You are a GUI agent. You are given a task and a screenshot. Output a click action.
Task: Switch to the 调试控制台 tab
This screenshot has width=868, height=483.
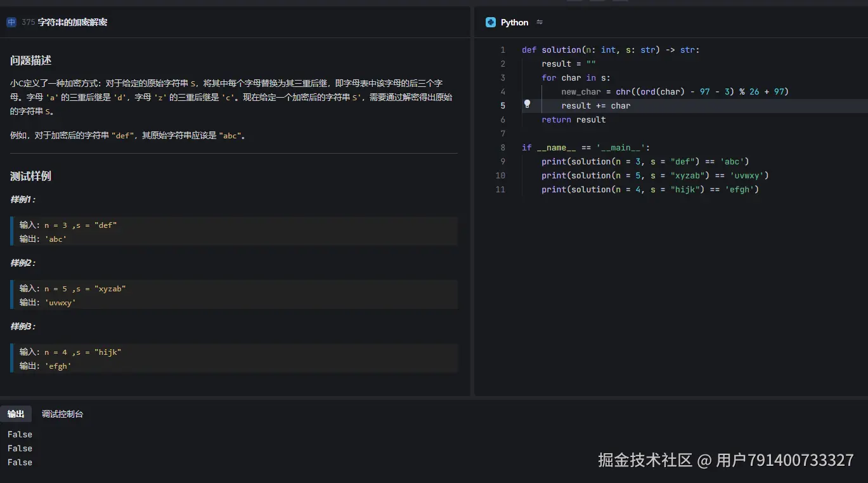click(x=62, y=414)
